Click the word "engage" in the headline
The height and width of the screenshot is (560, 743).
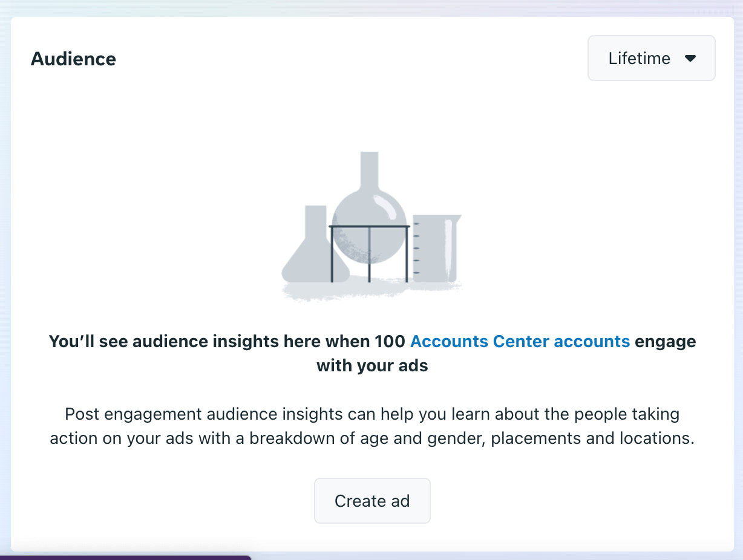click(666, 341)
